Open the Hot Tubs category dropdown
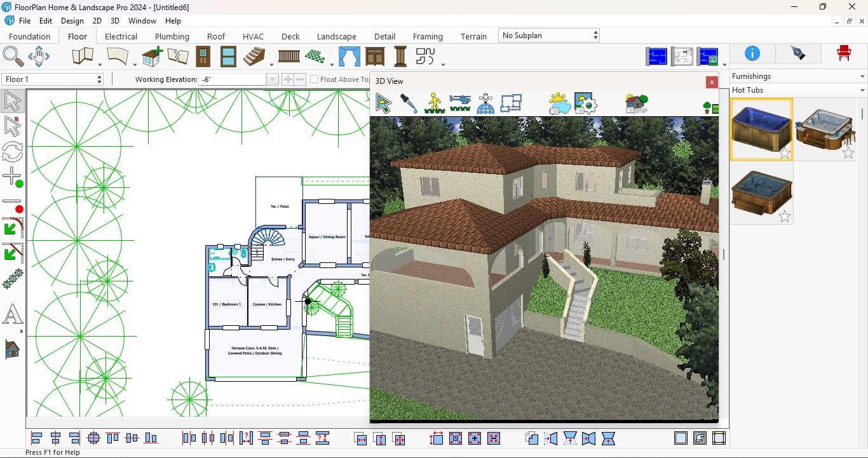868x458 pixels. click(x=862, y=90)
